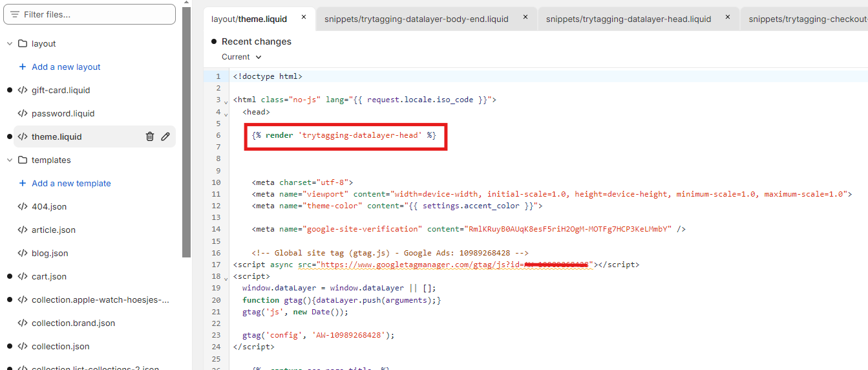The image size is (868, 370).
Task: Click the code icon next to gift-card.liquid
Action: [x=23, y=90]
